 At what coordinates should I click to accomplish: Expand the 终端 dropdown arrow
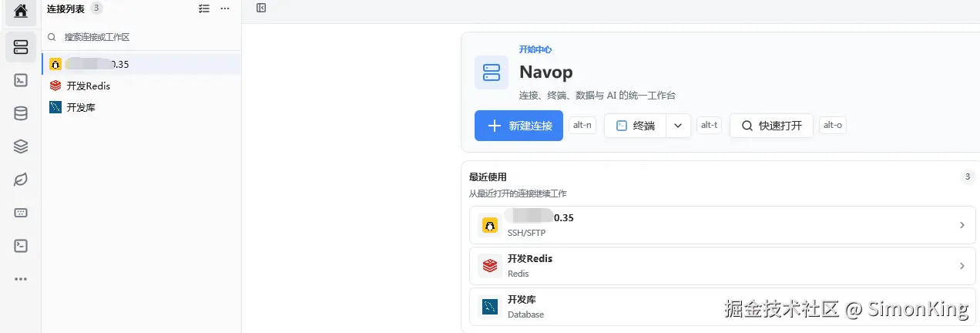(678, 126)
